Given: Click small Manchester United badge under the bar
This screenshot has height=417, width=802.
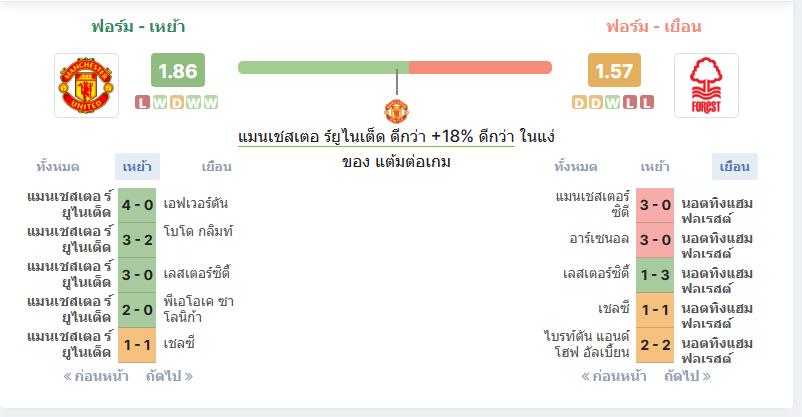Looking at the screenshot, I should point(396,111).
